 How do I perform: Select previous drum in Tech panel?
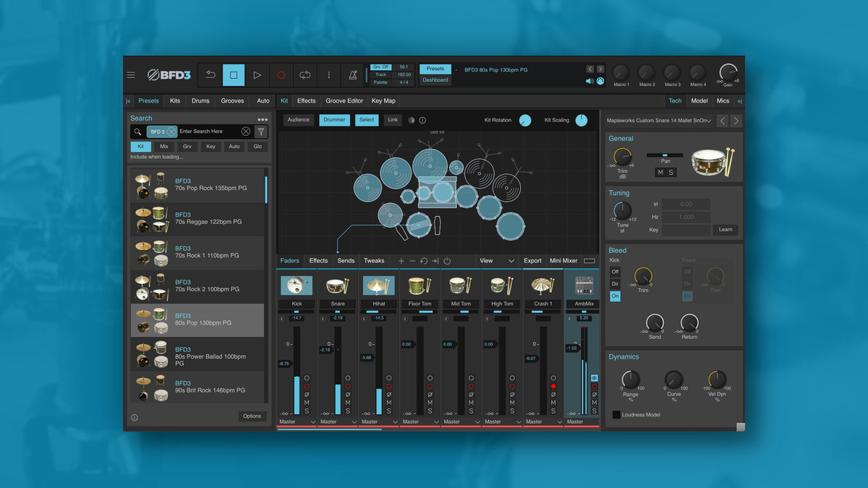click(722, 121)
